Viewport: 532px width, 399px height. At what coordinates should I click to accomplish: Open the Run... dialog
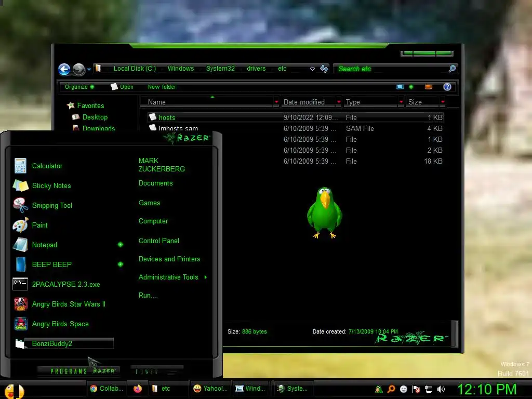tap(148, 295)
